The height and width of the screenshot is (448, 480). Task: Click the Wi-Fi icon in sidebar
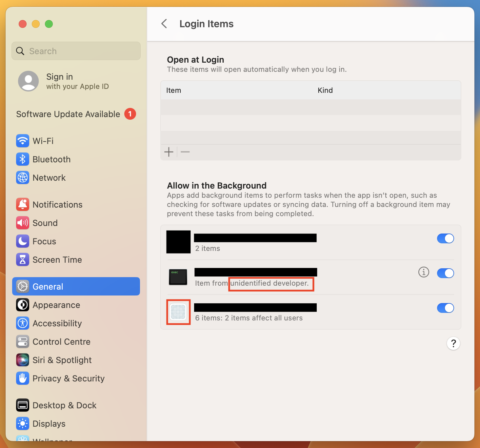tap(23, 141)
